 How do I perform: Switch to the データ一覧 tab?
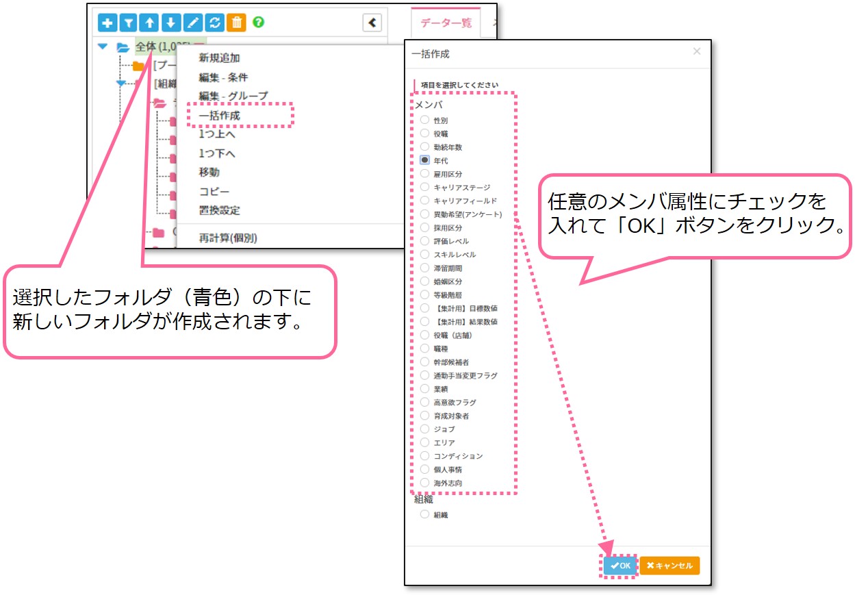pos(446,23)
